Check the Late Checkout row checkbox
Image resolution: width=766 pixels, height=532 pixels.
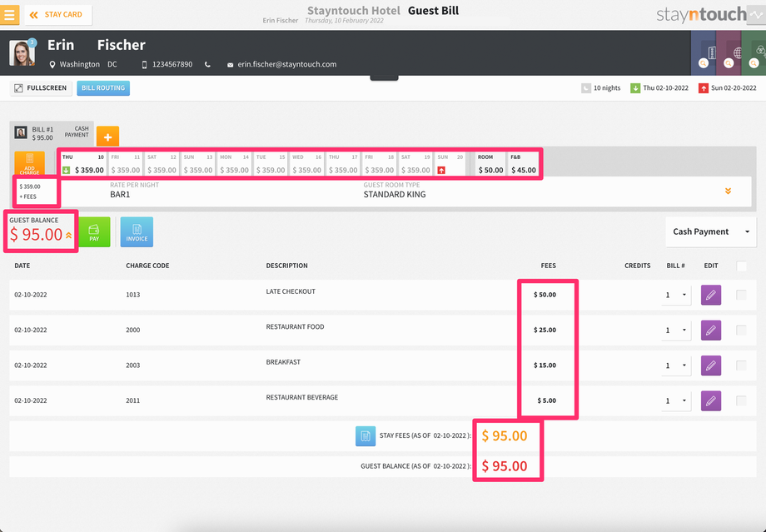(x=741, y=295)
